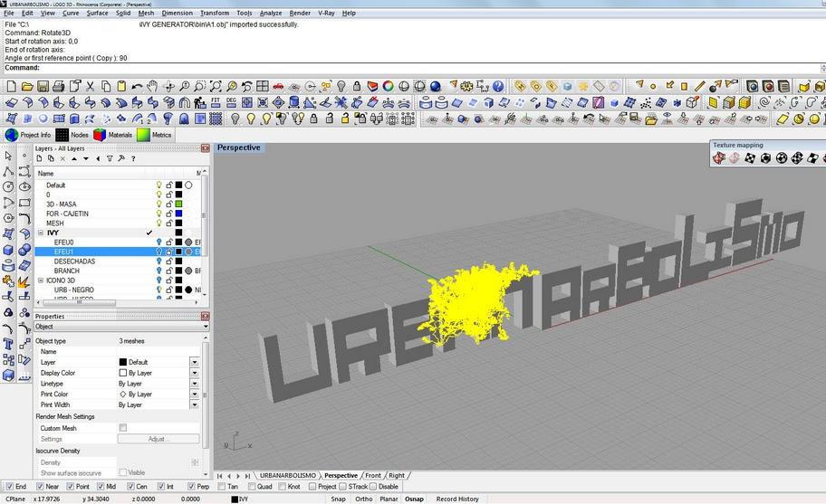Screen dimensions: 826x504
Task: Enable the Tan osnap checkbox
Action: pyautogui.click(x=222, y=487)
